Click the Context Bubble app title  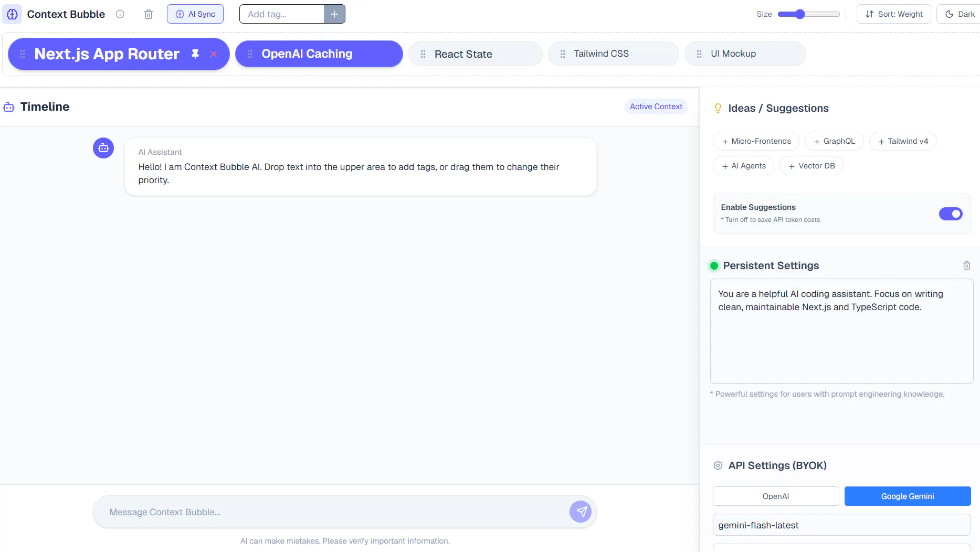(x=66, y=14)
